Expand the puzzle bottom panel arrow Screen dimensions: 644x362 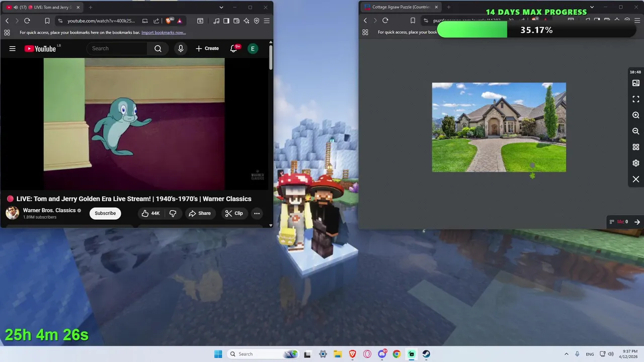click(637, 222)
